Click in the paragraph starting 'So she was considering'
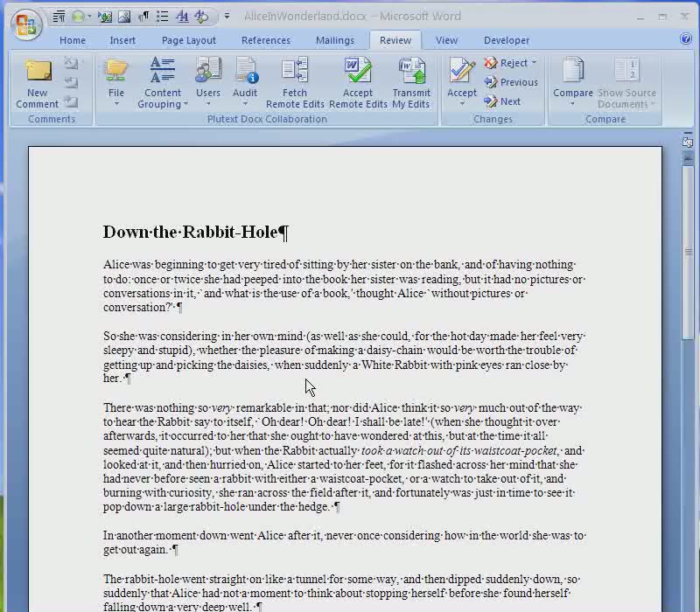700x612 pixels. (x=344, y=357)
